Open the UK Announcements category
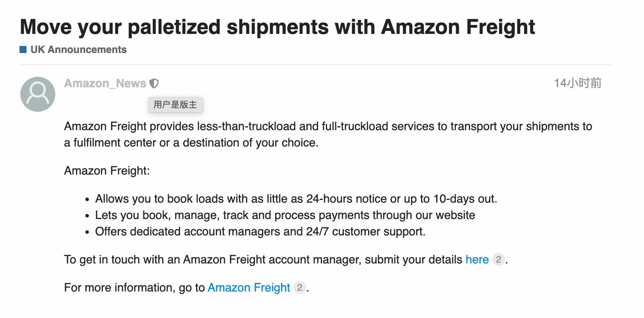The height and width of the screenshot is (318, 644). pos(78,49)
